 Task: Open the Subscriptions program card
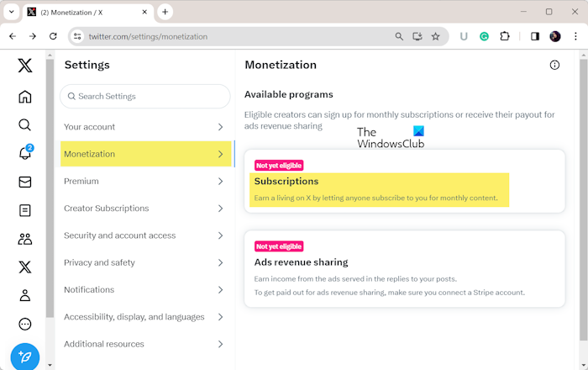point(404,182)
